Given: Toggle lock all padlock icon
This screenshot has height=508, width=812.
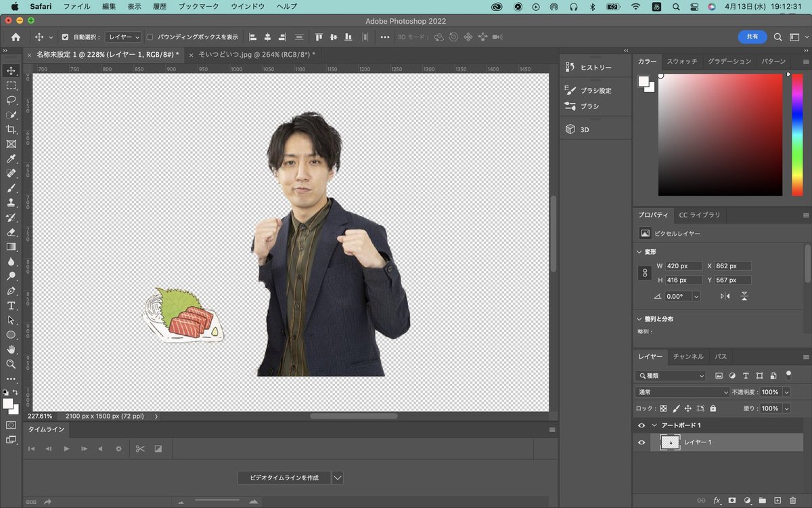Looking at the screenshot, I should click(x=713, y=408).
